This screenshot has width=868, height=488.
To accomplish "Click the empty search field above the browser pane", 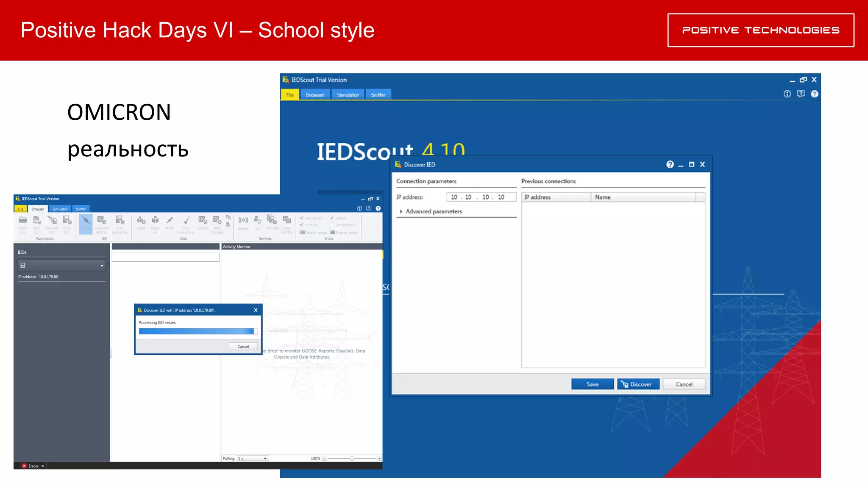I will click(x=166, y=257).
